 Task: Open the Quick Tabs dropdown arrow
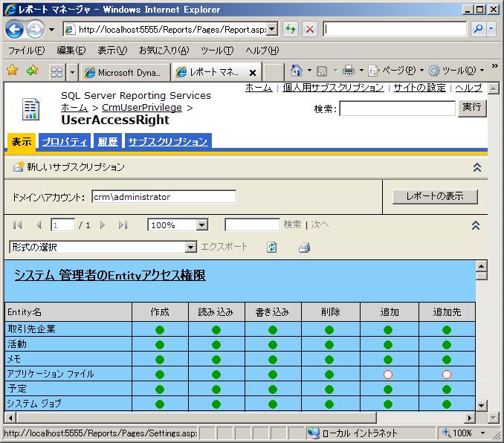coord(72,72)
